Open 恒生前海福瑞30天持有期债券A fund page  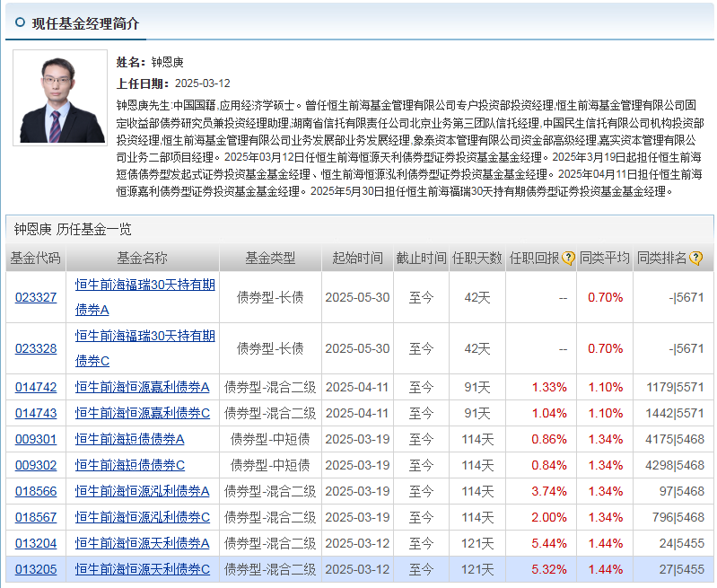145,297
